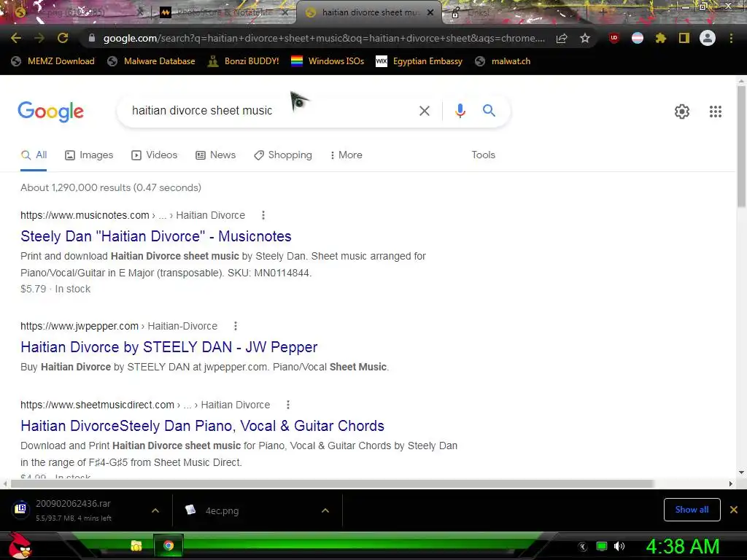
Task: Expand options for the 200902062436.rar download
Action: (155, 510)
